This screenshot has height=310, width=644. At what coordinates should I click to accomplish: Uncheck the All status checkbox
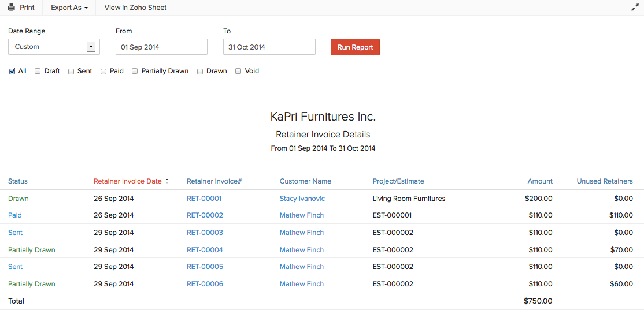12,72
